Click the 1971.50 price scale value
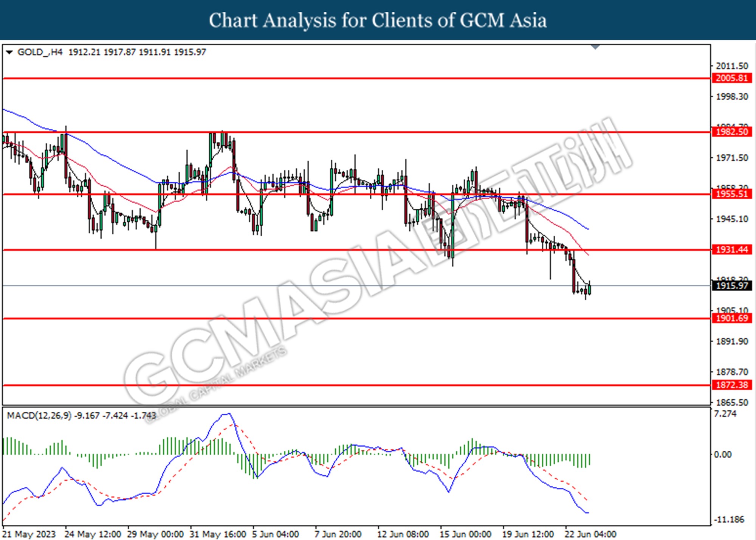This screenshot has width=756, height=540. [732, 158]
